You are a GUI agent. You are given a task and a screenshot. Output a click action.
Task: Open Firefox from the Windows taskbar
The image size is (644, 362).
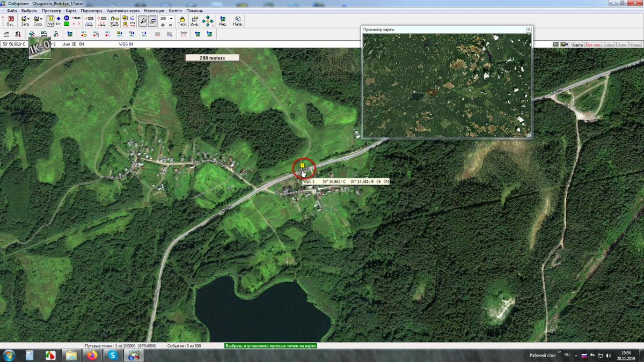click(x=92, y=355)
